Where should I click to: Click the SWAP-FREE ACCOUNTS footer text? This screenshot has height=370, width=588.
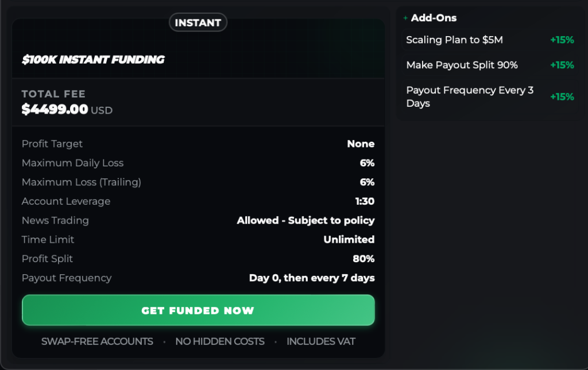point(97,341)
